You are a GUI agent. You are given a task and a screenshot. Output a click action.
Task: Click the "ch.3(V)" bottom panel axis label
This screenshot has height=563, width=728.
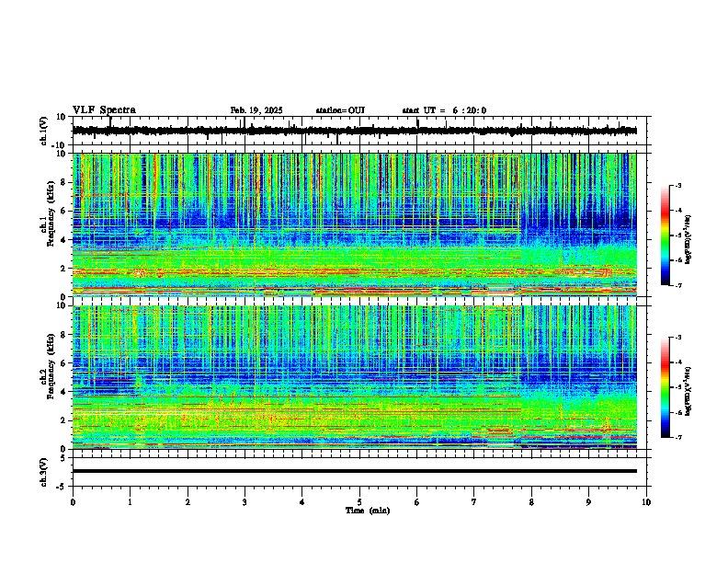[x=44, y=472]
